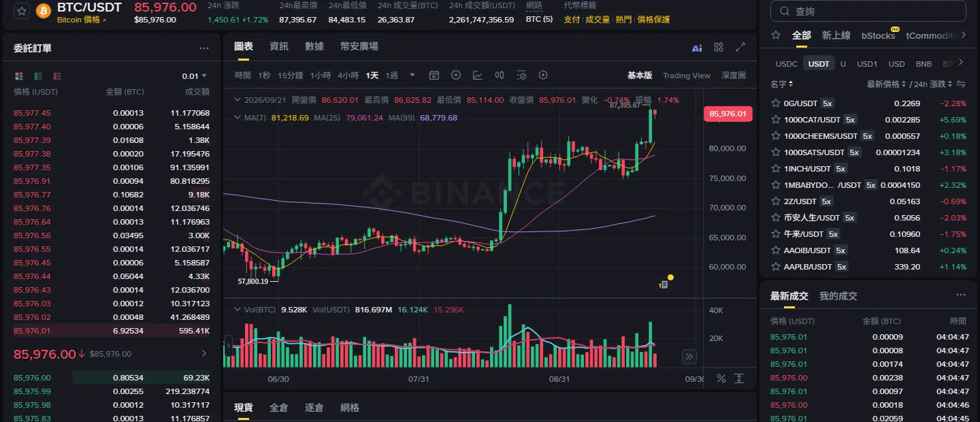Open the chart display settings list icon
This screenshot has width=980, height=422.
(521, 75)
